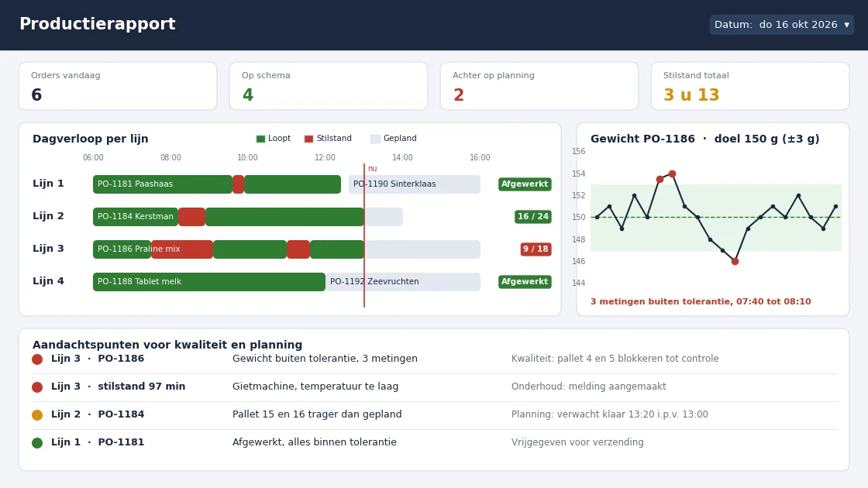Click the Afgewerkt badge on Lijn 4

click(525, 282)
